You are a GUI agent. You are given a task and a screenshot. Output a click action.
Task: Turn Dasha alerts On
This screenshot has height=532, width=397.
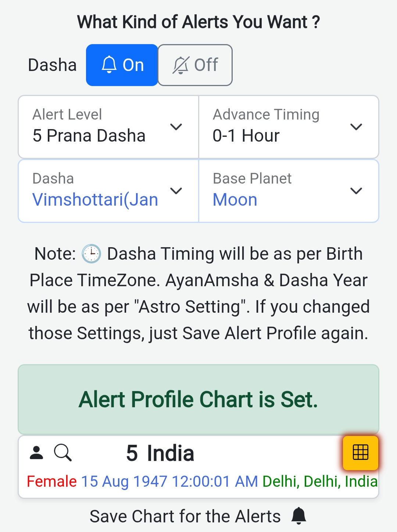click(122, 65)
